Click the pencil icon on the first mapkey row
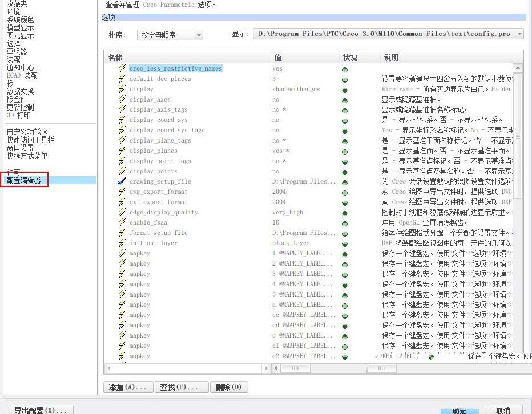Screen dimensions: 532x414 (121, 253)
